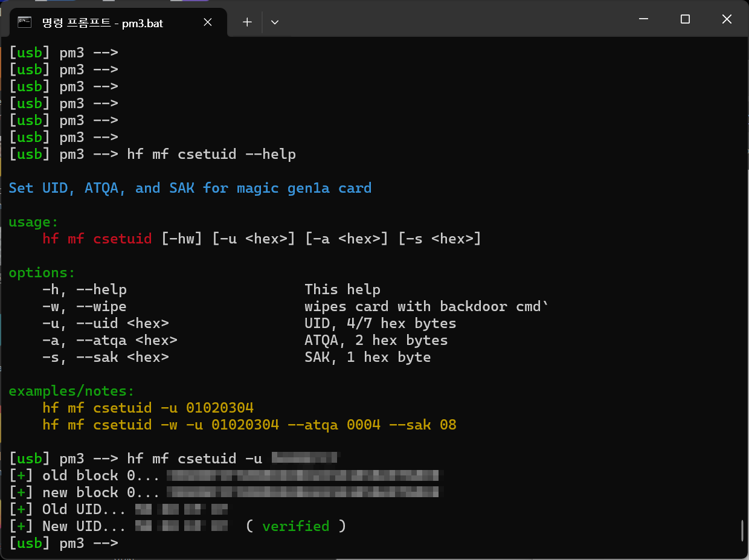This screenshot has height=560, width=749.
Task: Click the last empty 'pm3 -->' prompt
Action: click(x=63, y=543)
